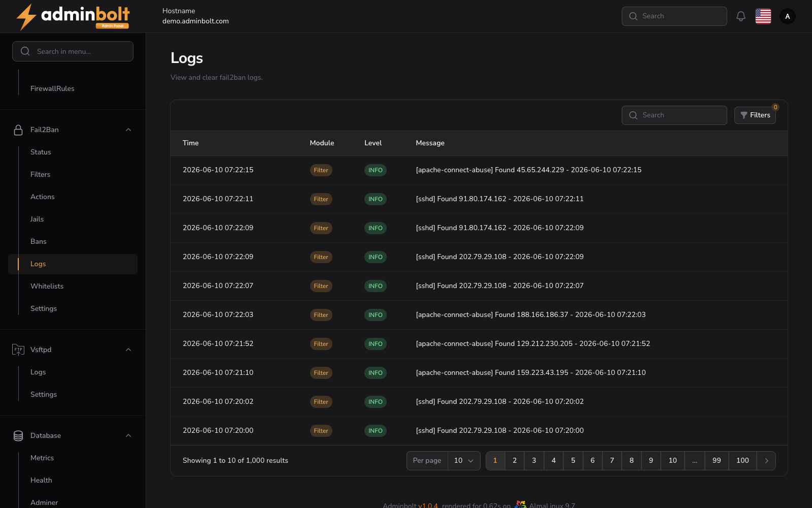Click the magnifier icon in menu search
Screen dimensions: 812x508
(x=25, y=51)
